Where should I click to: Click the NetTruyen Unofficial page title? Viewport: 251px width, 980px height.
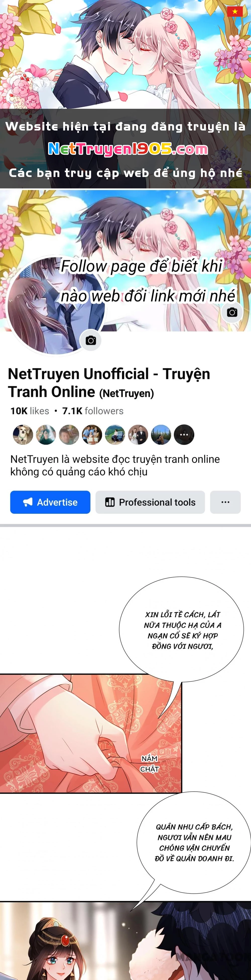pos(109,383)
